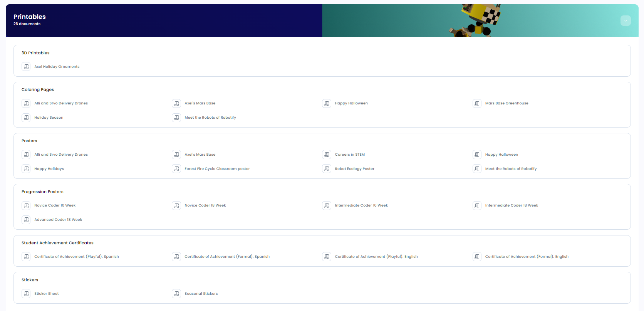Click the icon beside Happy Halloween in Coloring Pages
Viewport: 644px width, 311px height.
[327, 103]
